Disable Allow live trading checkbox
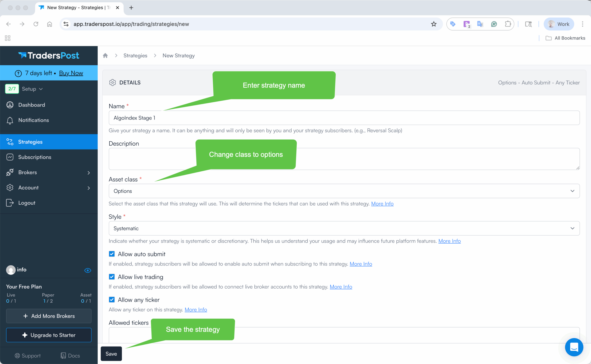 (x=112, y=277)
